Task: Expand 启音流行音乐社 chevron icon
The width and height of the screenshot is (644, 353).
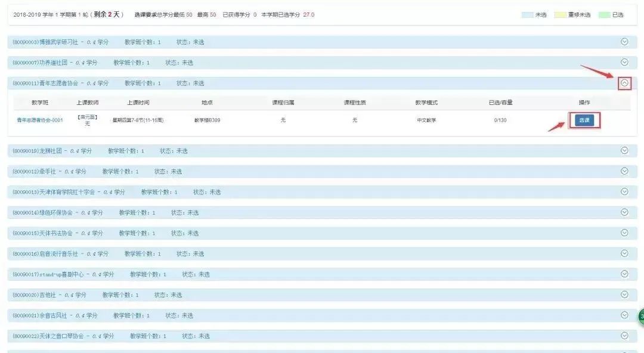Action: pos(624,253)
